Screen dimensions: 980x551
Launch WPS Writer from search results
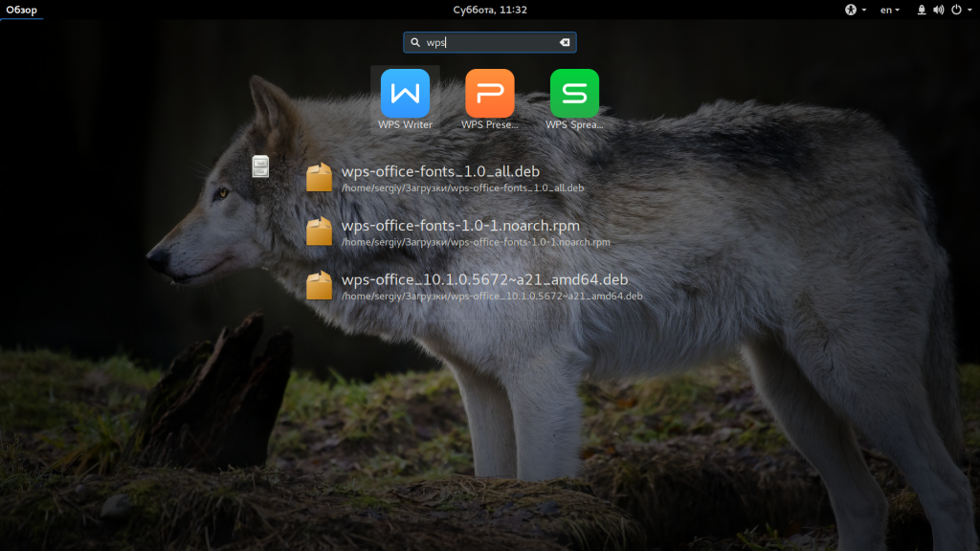405,94
